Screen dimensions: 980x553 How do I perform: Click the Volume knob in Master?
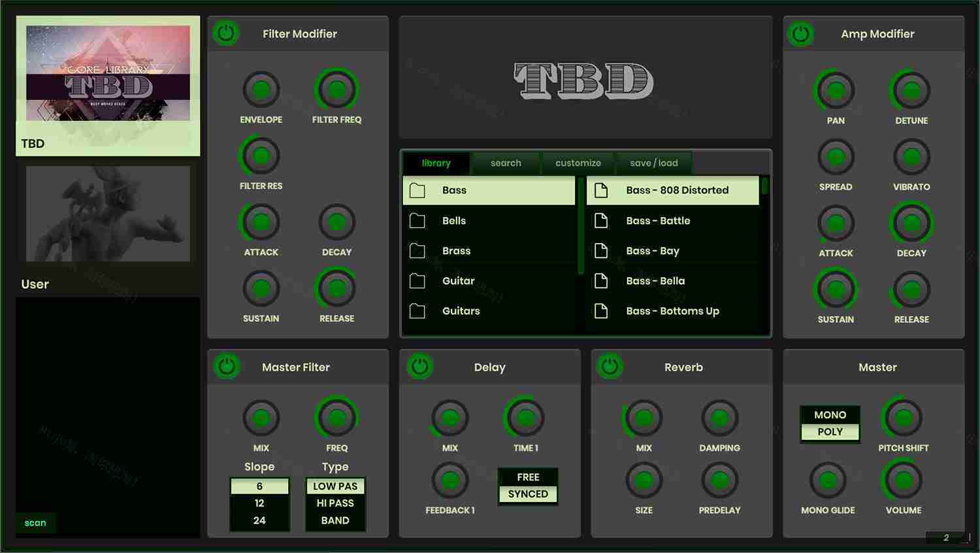coord(903,480)
